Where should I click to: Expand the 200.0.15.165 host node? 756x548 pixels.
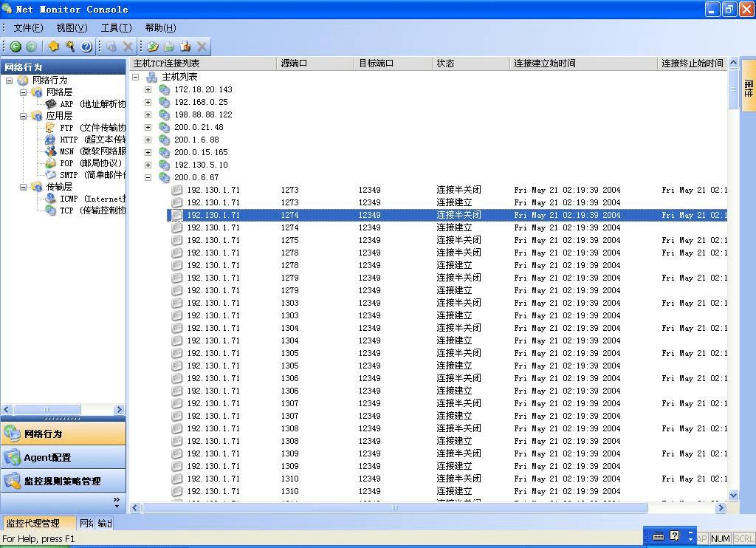[148, 152]
